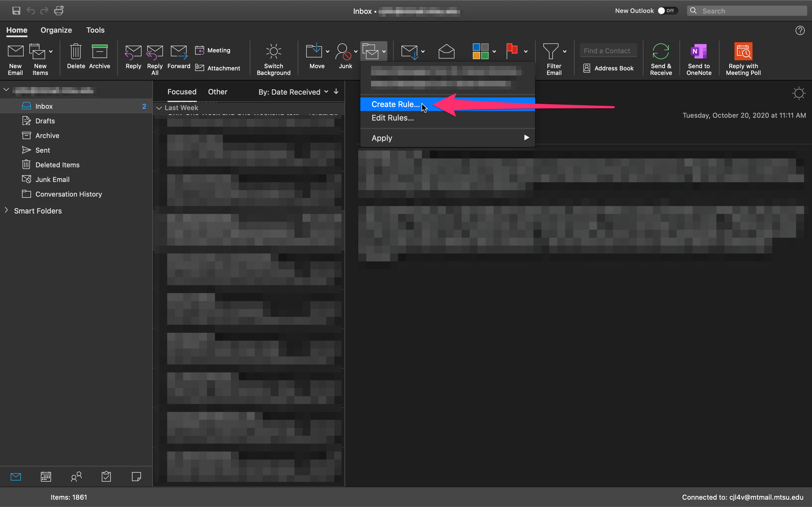Toggle reading pane light background sun icon
The height and width of the screenshot is (507, 812).
[x=798, y=93]
